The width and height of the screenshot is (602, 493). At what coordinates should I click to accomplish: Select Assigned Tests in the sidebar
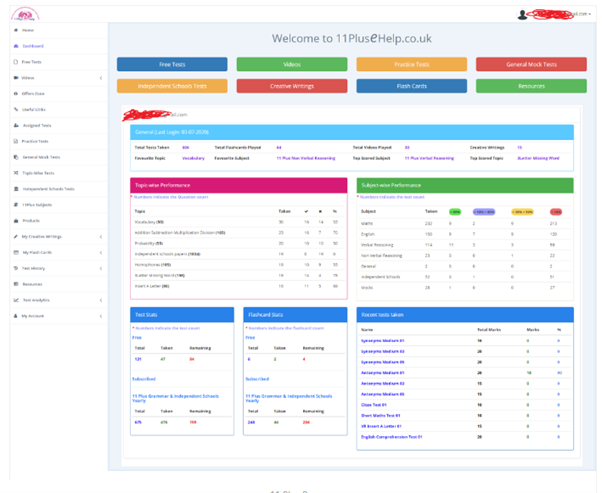[x=37, y=125]
